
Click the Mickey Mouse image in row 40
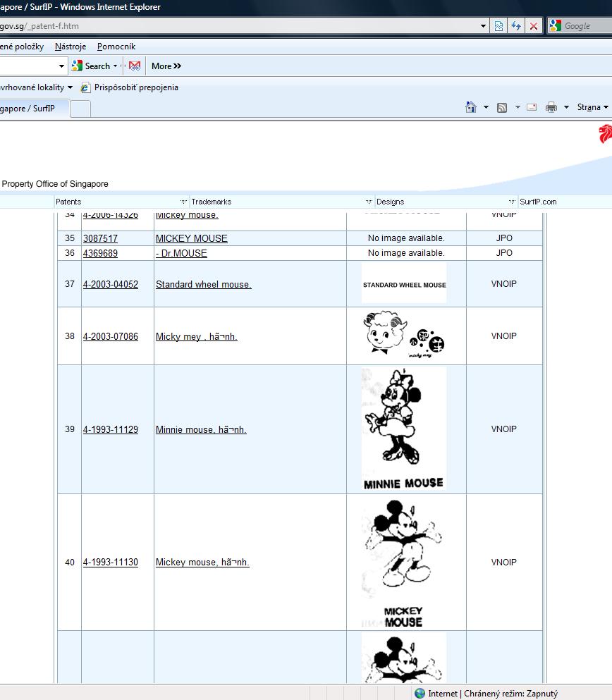(x=404, y=563)
